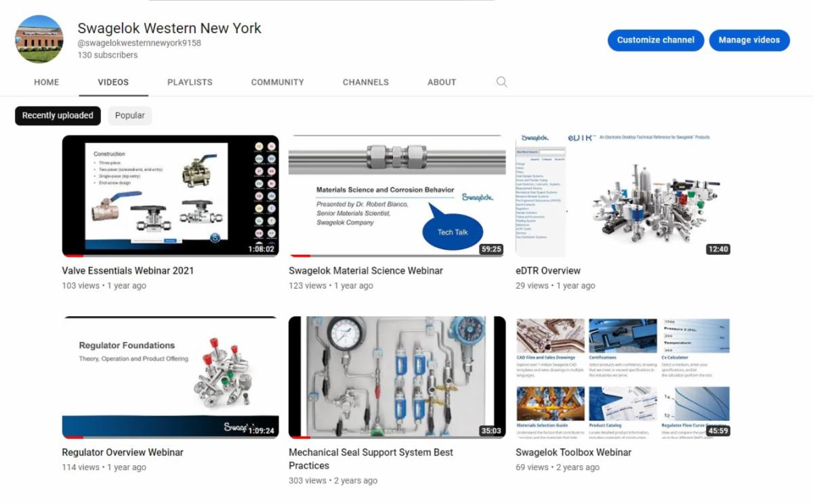Click the Mechanical Seal Support System Best Practices title
The width and height of the screenshot is (813, 504).
[371, 459]
